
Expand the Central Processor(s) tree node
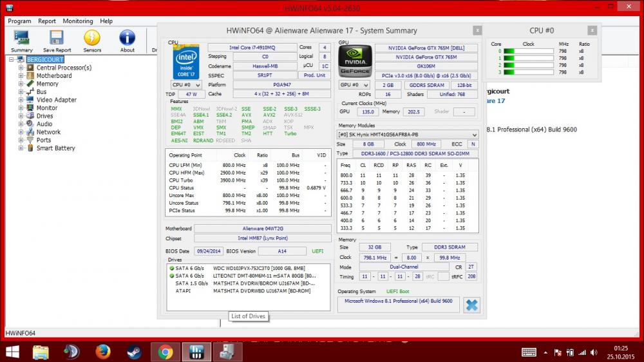click(x=21, y=68)
